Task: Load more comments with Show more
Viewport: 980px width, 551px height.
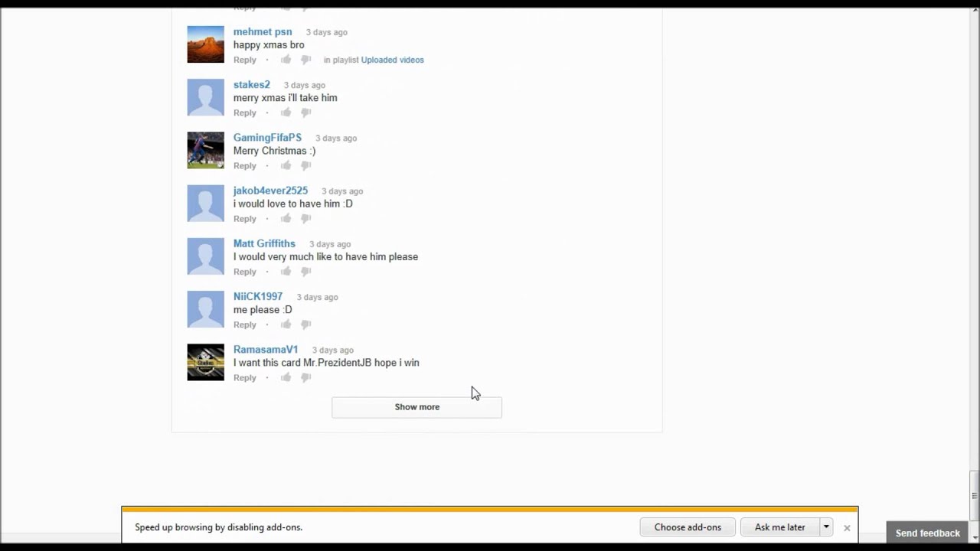Action: click(416, 407)
